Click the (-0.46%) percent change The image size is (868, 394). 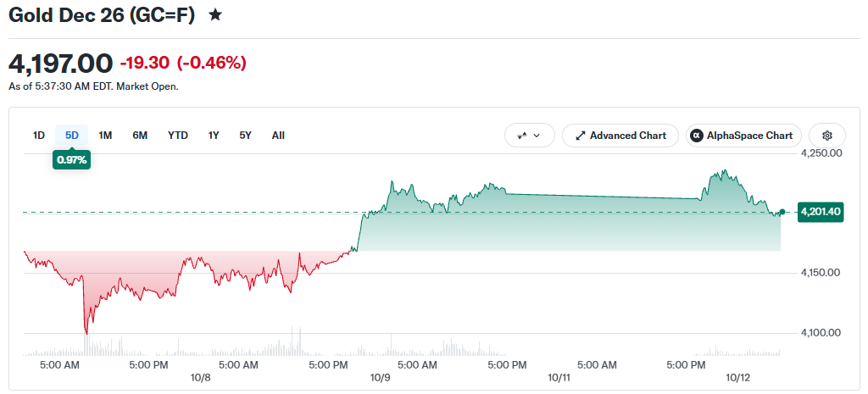point(211,64)
